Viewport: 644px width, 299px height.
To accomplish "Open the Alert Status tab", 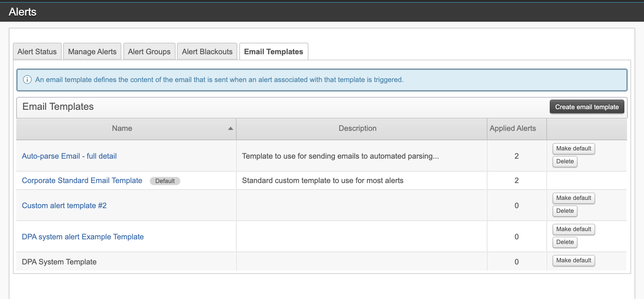I will point(37,52).
